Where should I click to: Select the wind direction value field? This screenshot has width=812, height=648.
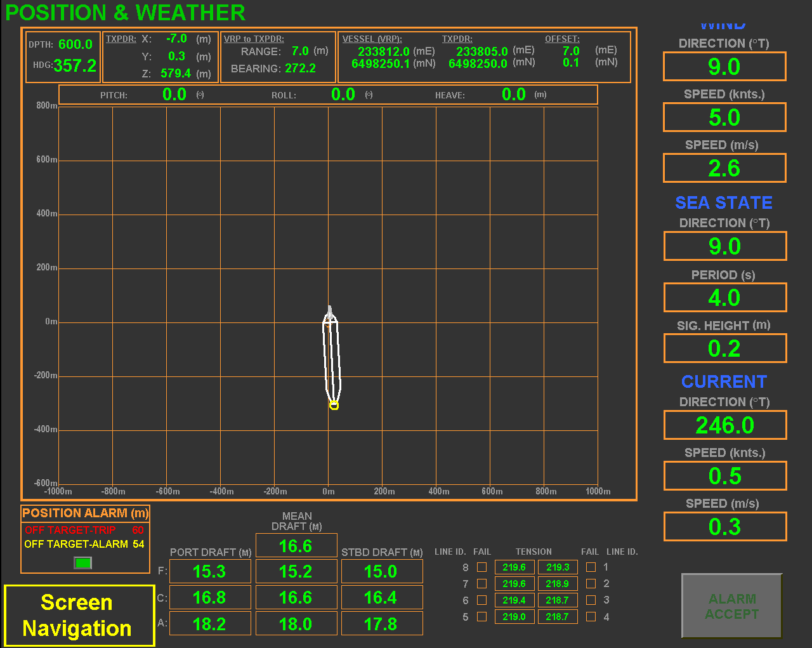pos(724,67)
